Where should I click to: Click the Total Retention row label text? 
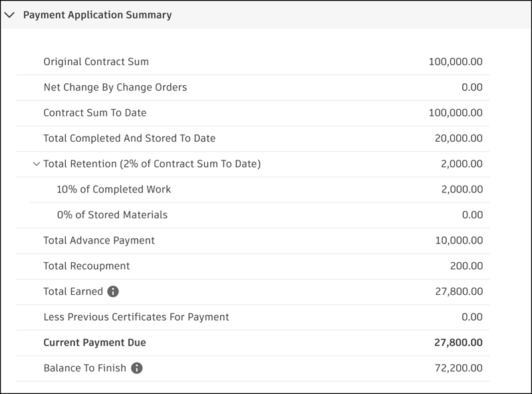click(x=152, y=164)
